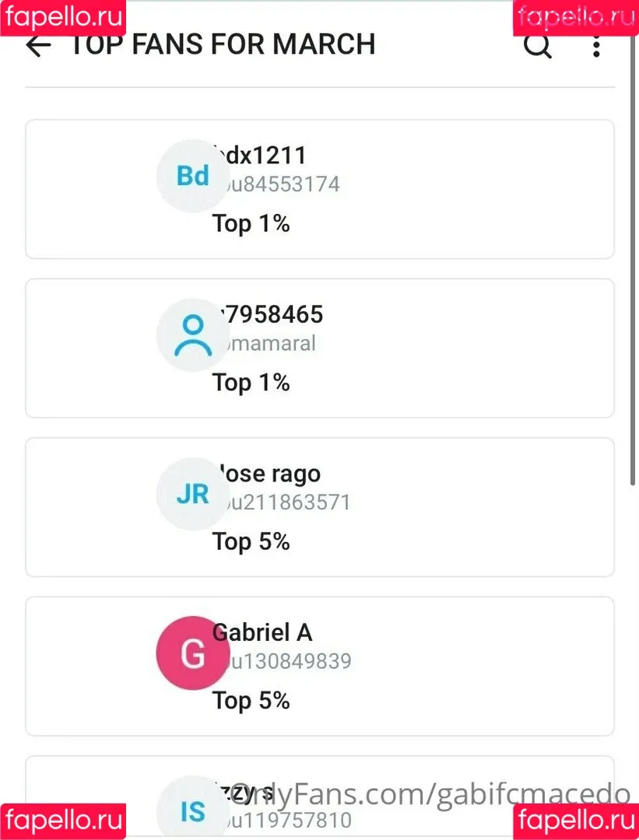The width and height of the screenshot is (639, 840).
Task: Open the bdx1211 fan card
Action: click(x=319, y=189)
